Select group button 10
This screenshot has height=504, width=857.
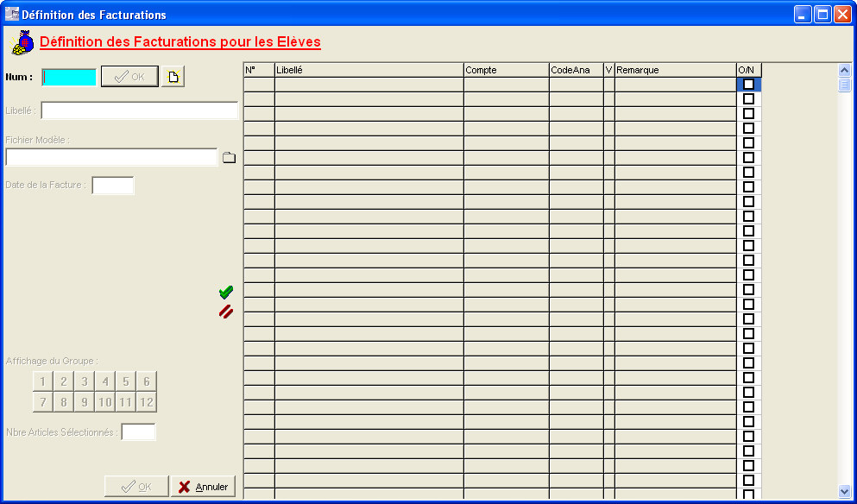tap(105, 402)
